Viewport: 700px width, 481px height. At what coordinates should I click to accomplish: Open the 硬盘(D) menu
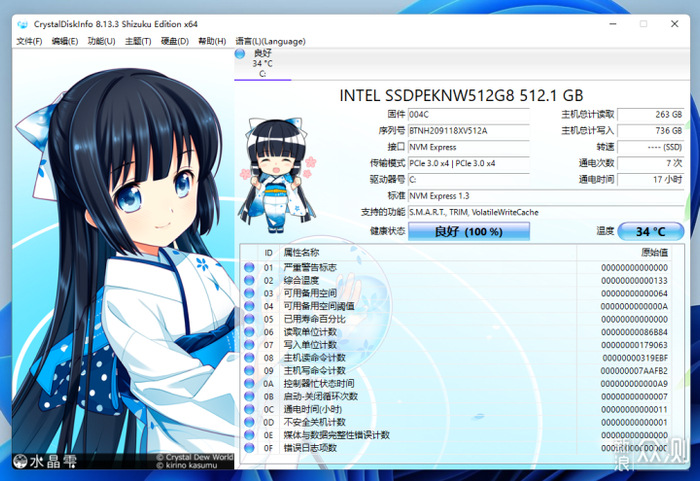[x=175, y=41]
